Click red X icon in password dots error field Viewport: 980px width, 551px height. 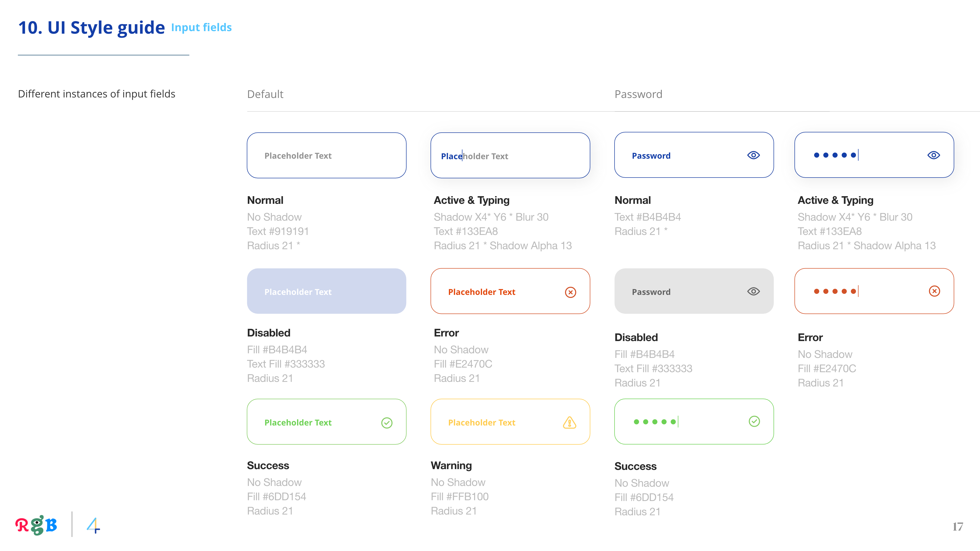[x=934, y=291]
